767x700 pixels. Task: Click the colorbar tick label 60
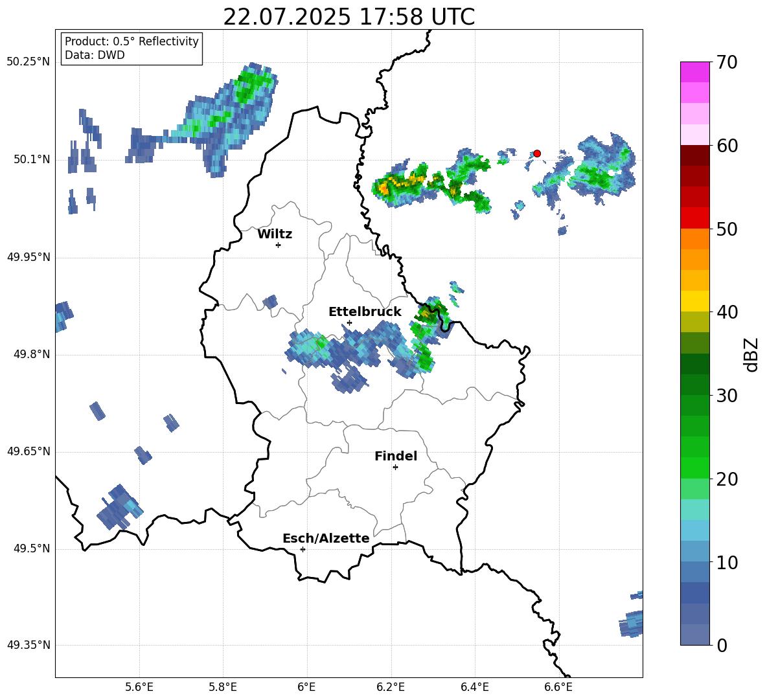tap(727, 146)
